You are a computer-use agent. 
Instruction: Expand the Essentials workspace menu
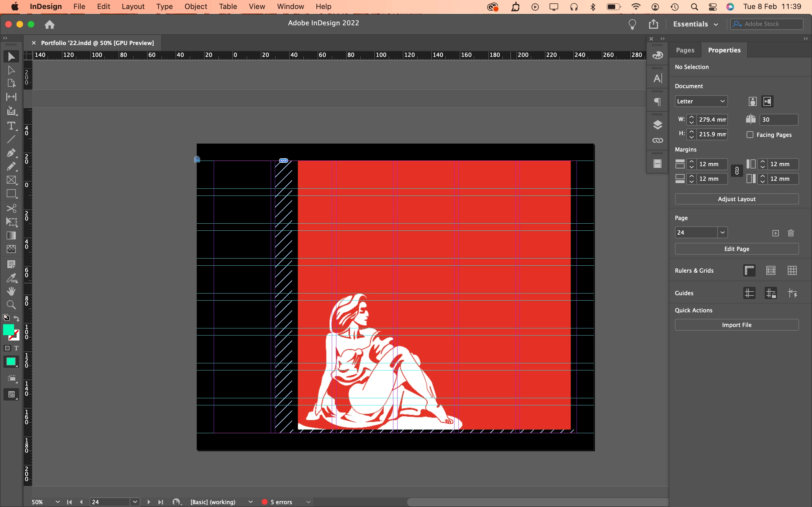[695, 24]
